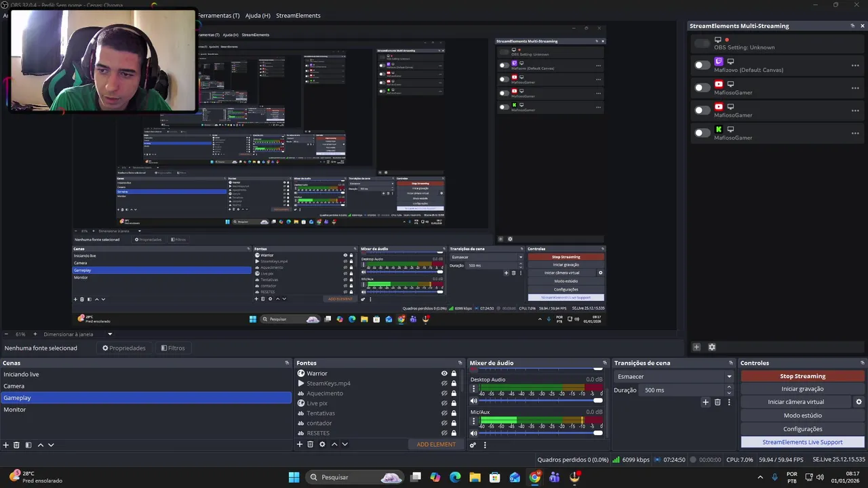The width and height of the screenshot is (868, 488).
Task: Show the SteamKeys.mp4 source
Action: coord(444,384)
